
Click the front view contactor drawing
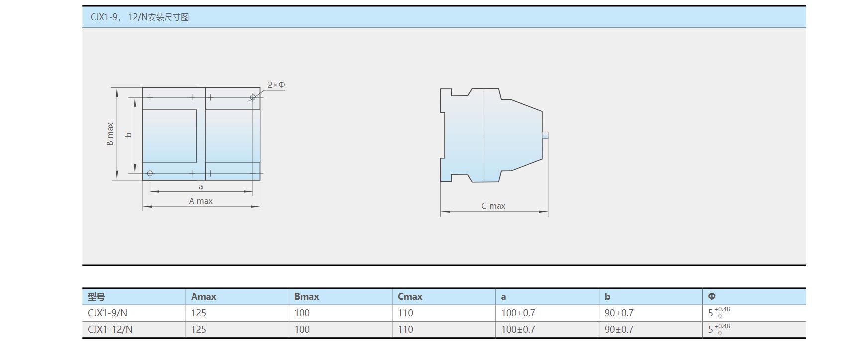click(x=201, y=133)
